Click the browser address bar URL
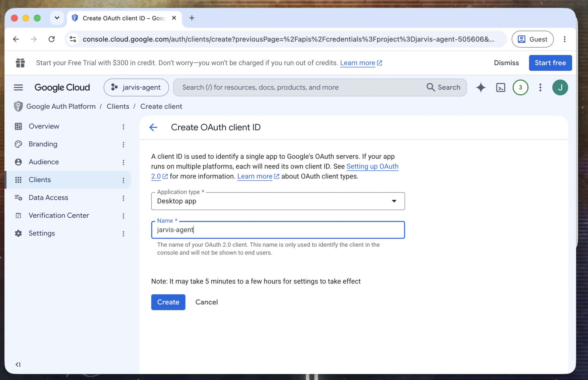 288,39
